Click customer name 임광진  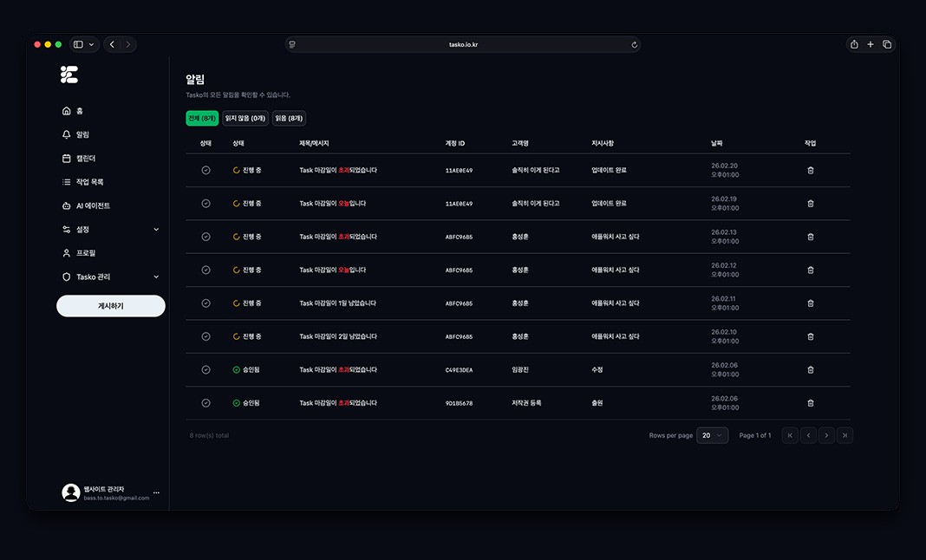pyautogui.click(x=520, y=370)
